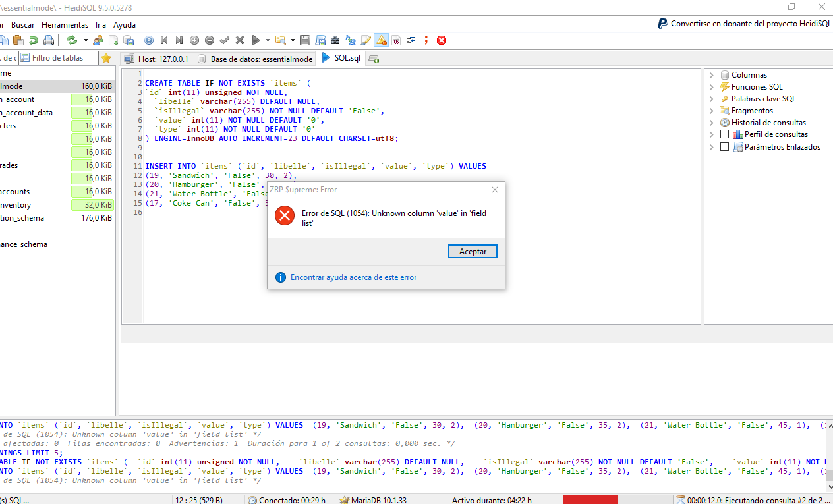Select the 176,0 KiB schema row

(57, 218)
